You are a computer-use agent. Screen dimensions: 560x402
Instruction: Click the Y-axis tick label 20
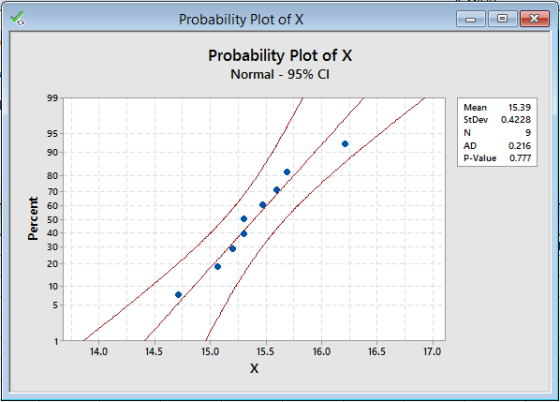[x=52, y=264]
